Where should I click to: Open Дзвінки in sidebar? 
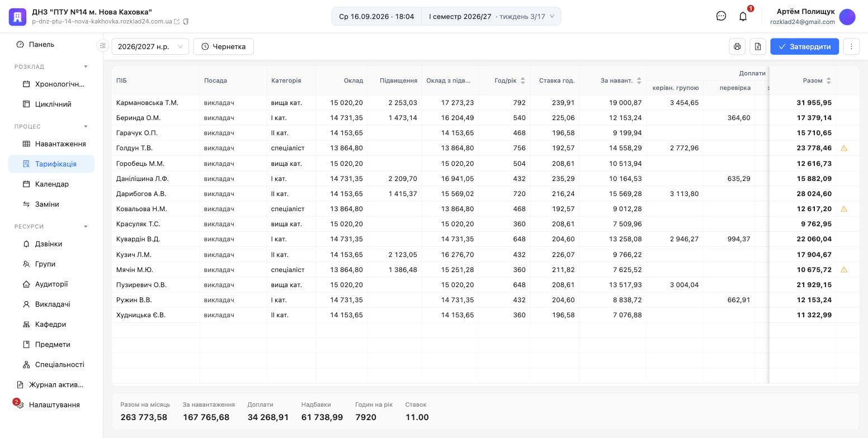click(x=51, y=244)
